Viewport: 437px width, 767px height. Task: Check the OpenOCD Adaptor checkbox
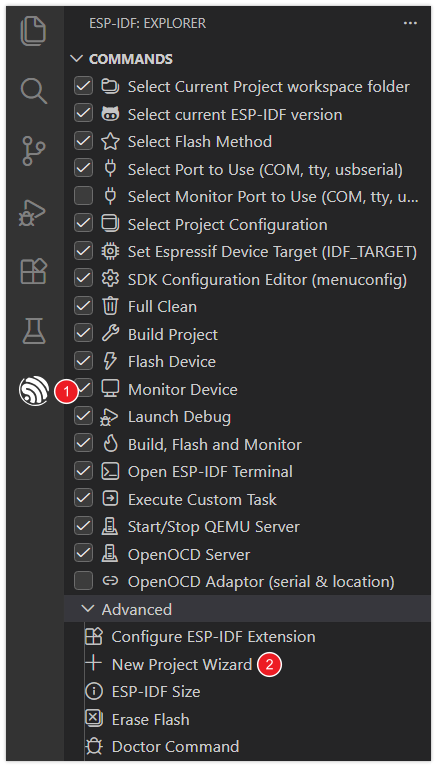[x=83, y=582]
